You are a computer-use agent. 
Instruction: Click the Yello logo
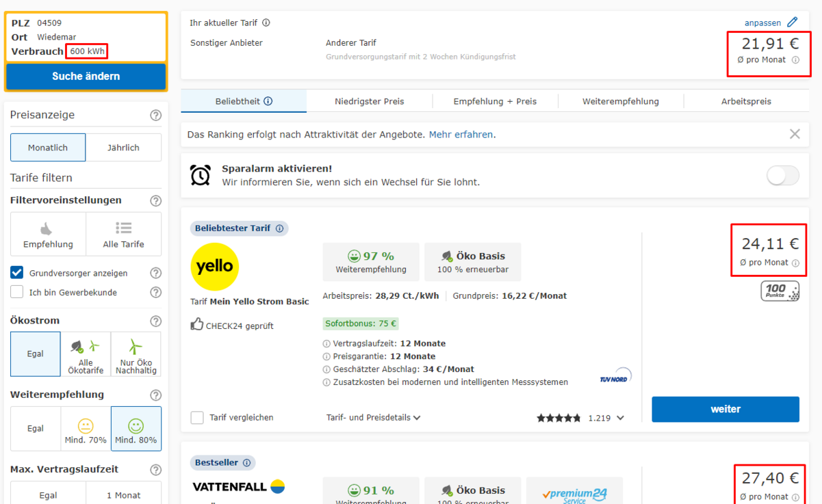(215, 267)
